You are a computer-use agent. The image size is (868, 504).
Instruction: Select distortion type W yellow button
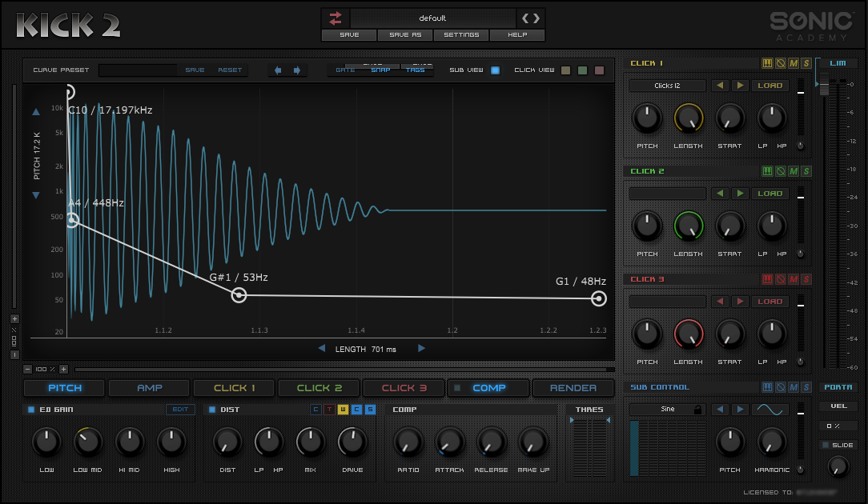tap(343, 410)
